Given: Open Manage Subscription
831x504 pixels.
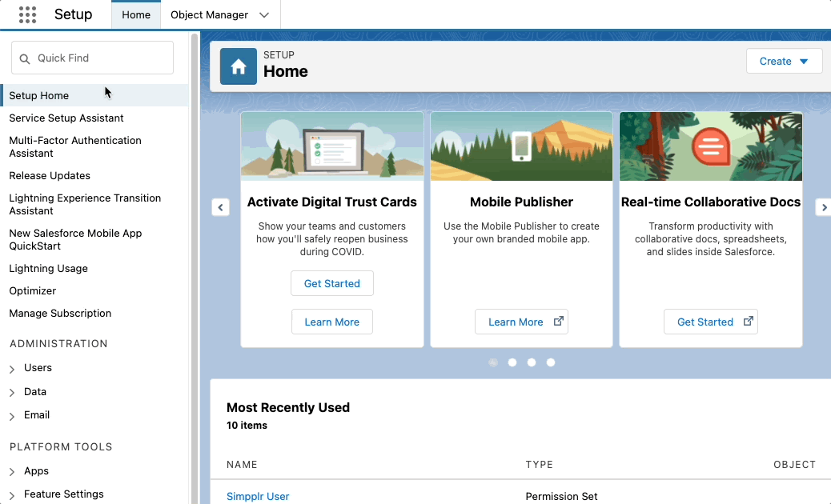Looking at the screenshot, I should coord(60,313).
